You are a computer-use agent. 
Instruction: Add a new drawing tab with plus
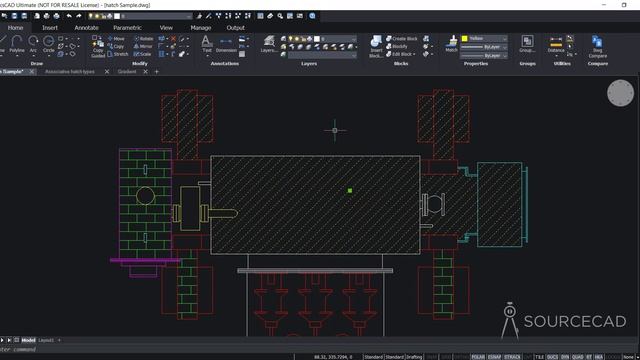tap(156, 71)
